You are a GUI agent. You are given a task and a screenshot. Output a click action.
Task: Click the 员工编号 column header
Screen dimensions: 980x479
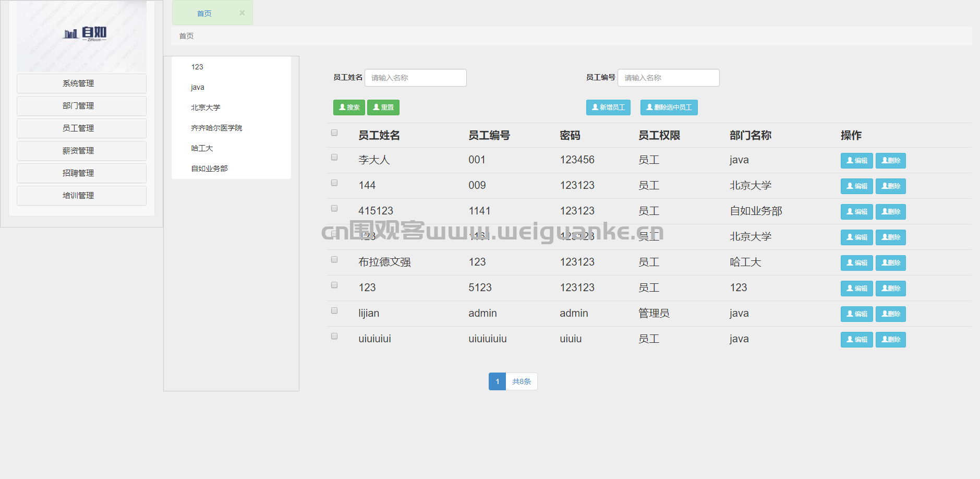[x=489, y=136]
